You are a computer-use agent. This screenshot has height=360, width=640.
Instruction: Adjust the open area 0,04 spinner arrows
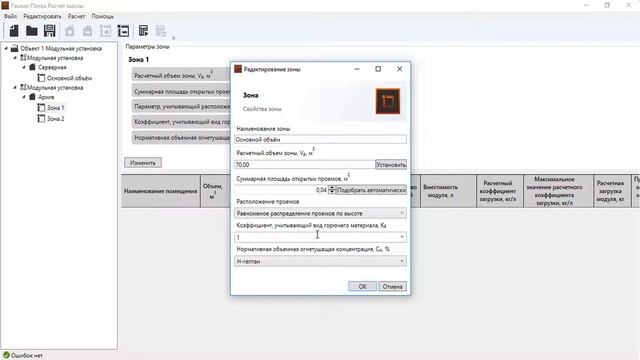coord(332,189)
